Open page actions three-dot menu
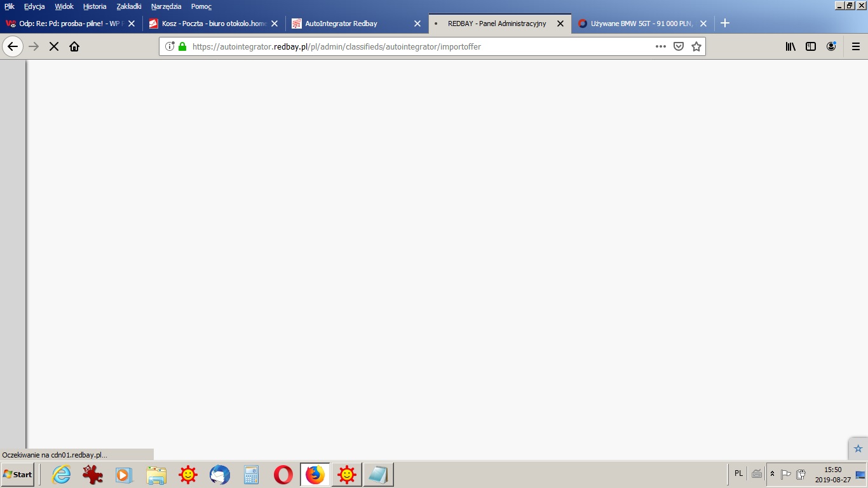This screenshot has width=868, height=488. (x=661, y=46)
